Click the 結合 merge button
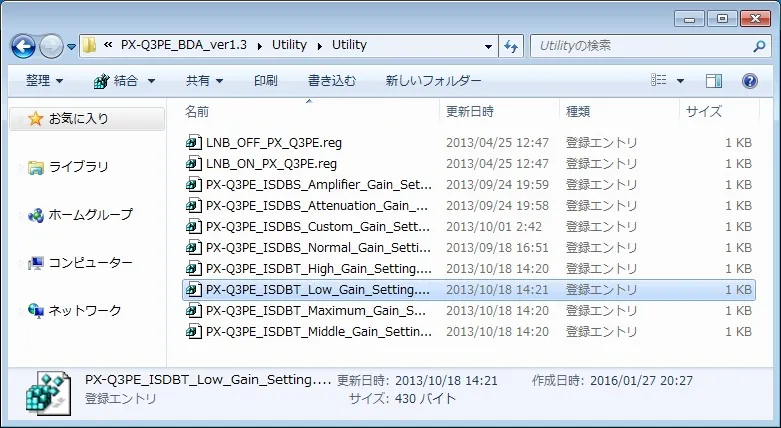Image resolution: width=781 pixels, height=428 pixels. tap(116, 81)
